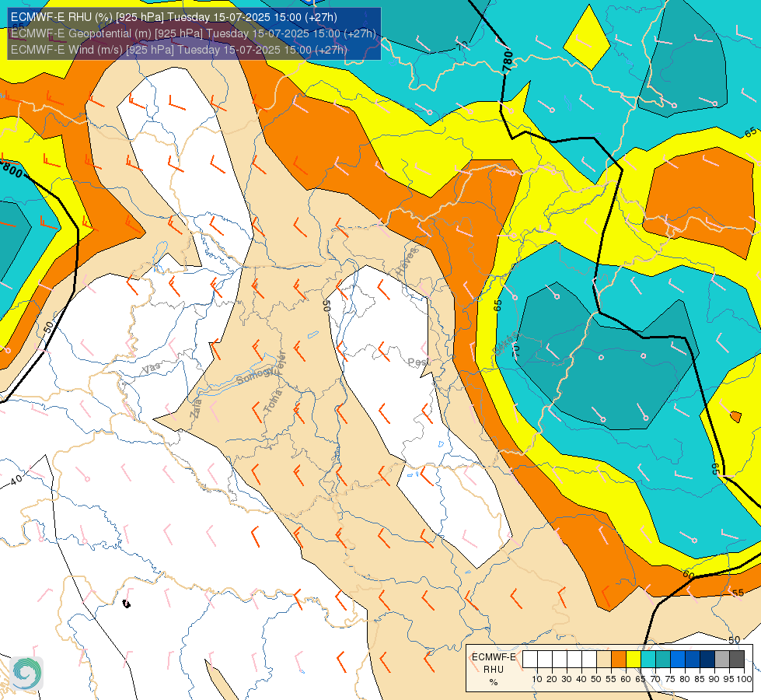This screenshot has width=761, height=700.
Task: Click the legend tick value '100'
Action: (x=744, y=679)
